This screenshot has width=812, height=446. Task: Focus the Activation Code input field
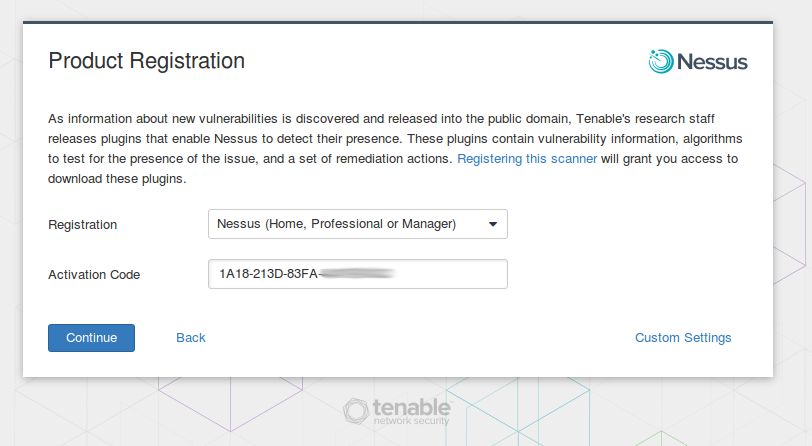pyautogui.click(x=358, y=274)
